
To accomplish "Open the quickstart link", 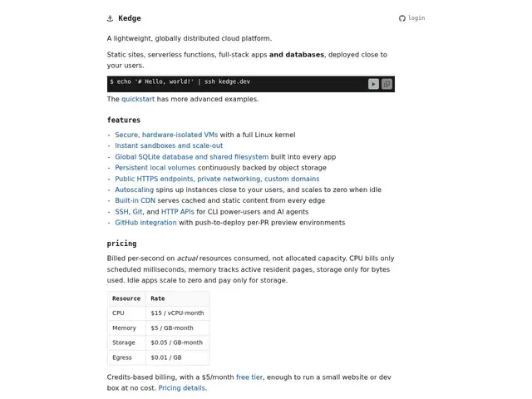I will pyautogui.click(x=138, y=99).
